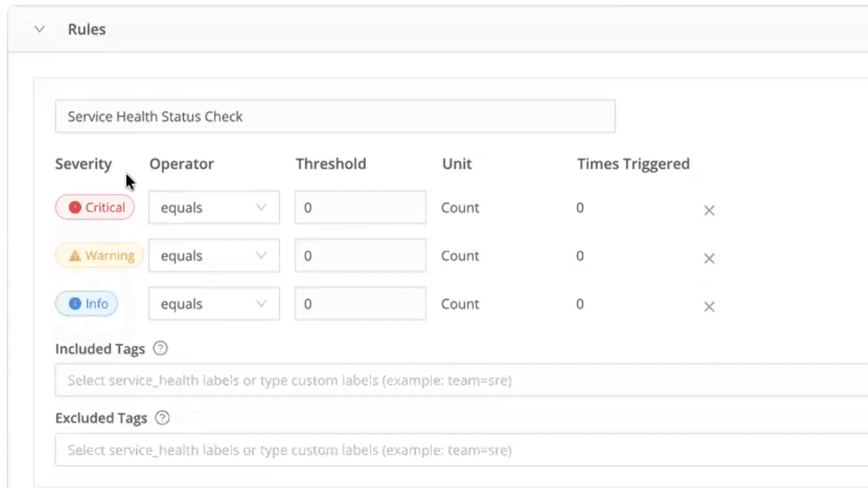Click the Included Tags help icon
The height and width of the screenshot is (488, 868).
[x=161, y=349]
